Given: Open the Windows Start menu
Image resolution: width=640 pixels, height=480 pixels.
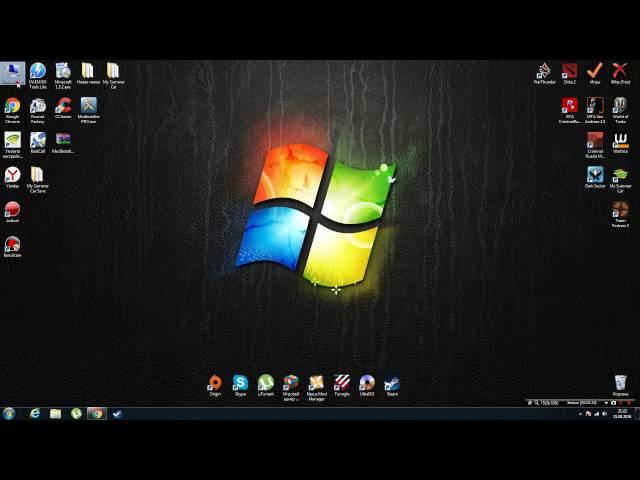Looking at the screenshot, I should point(9,414).
